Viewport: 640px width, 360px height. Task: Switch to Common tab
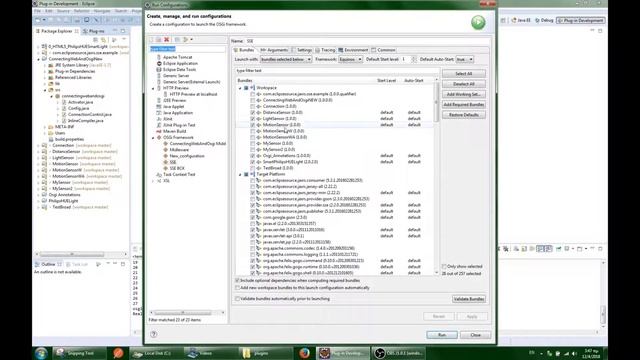click(x=384, y=50)
